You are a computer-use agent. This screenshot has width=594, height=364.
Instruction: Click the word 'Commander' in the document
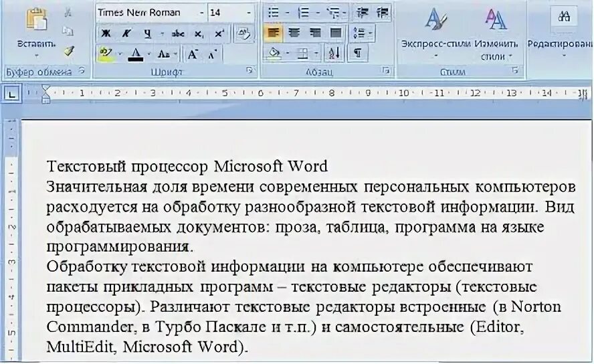(90, 327)
